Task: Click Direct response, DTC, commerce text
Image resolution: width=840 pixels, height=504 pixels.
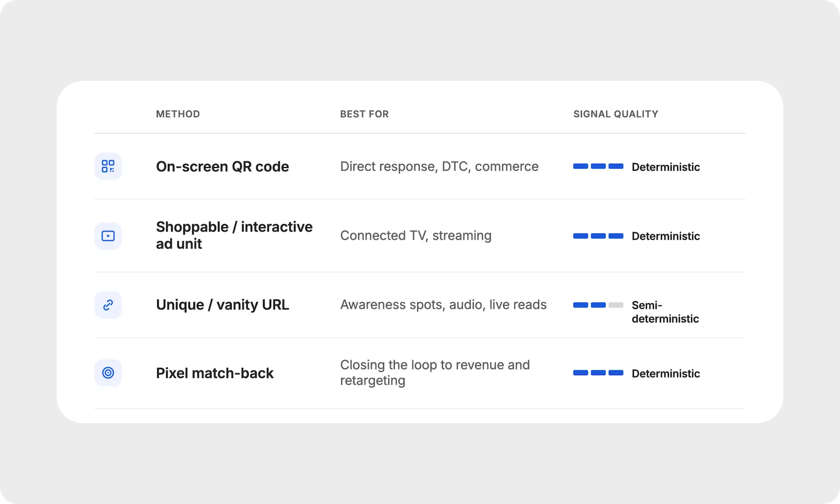Action: (x=439, y=167)
